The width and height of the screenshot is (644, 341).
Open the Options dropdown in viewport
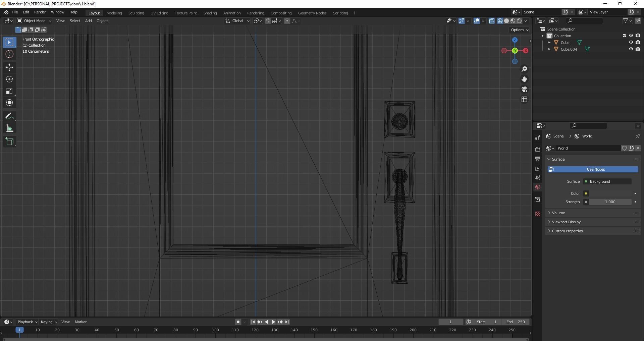(520, 30)
